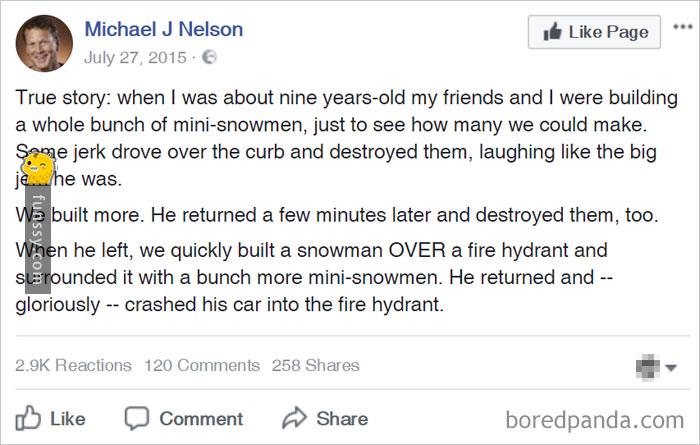View the 2.9K Reactions list
The image size is (700, 445).
pos(73,366)
